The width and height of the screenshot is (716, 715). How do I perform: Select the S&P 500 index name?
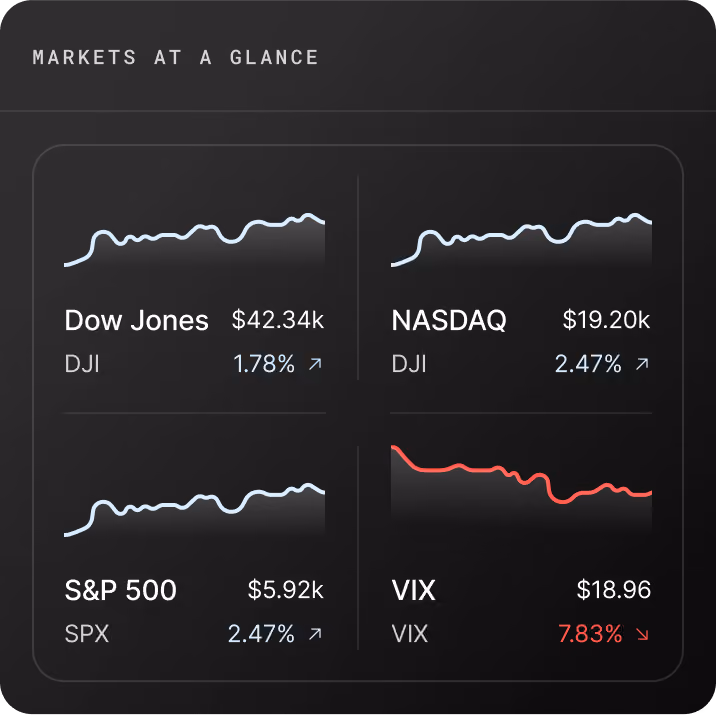tap(121, 590)
